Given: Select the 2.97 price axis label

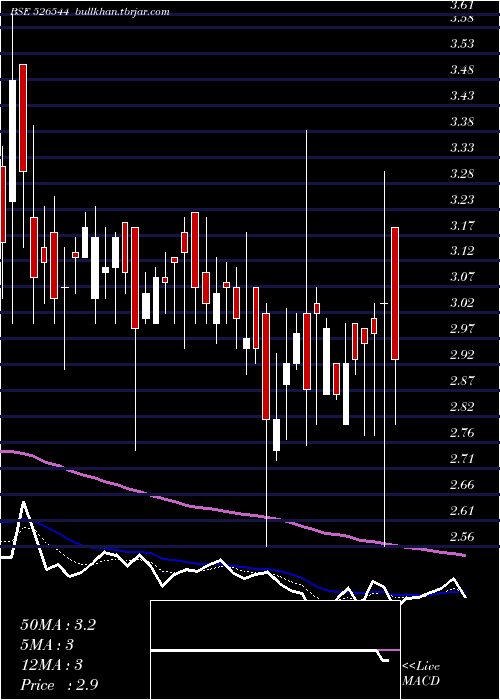Looking at the screenshot, I should tap(462, 329).
